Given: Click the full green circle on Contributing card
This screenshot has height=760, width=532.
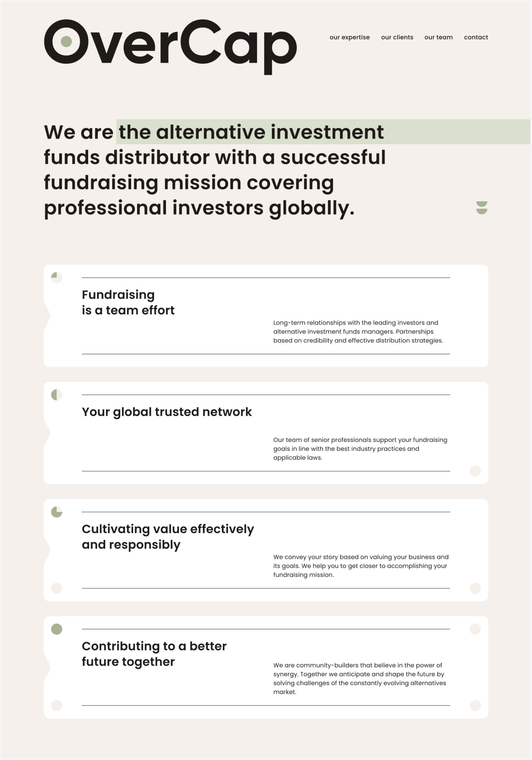Looking at the screenshot, I should [x=57, y=629].
